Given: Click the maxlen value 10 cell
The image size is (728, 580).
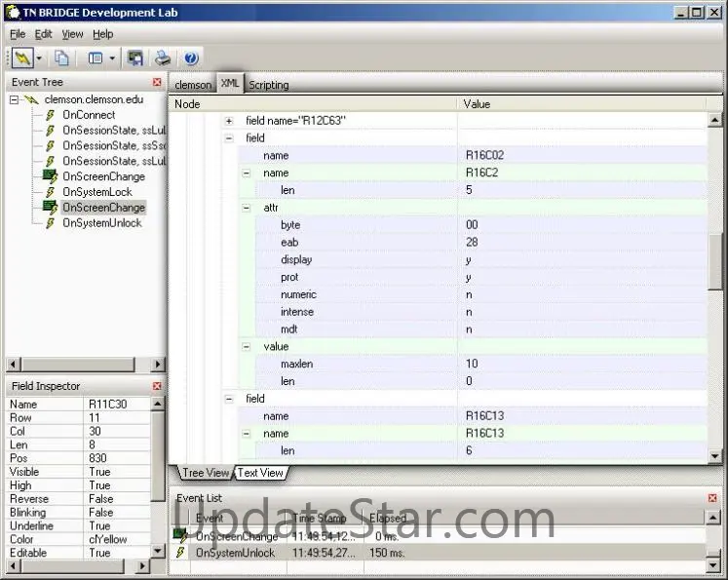Looking at the screenshot, I should [x=582, y=364].
